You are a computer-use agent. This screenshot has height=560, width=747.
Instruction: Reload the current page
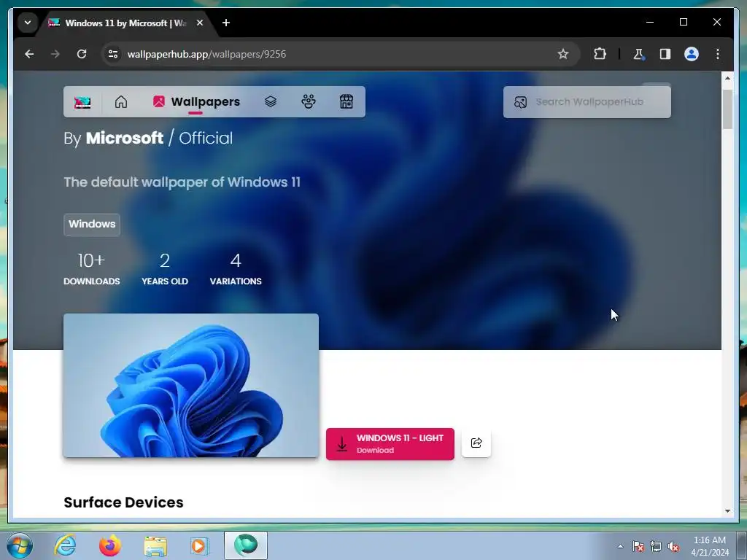(82, 54)
